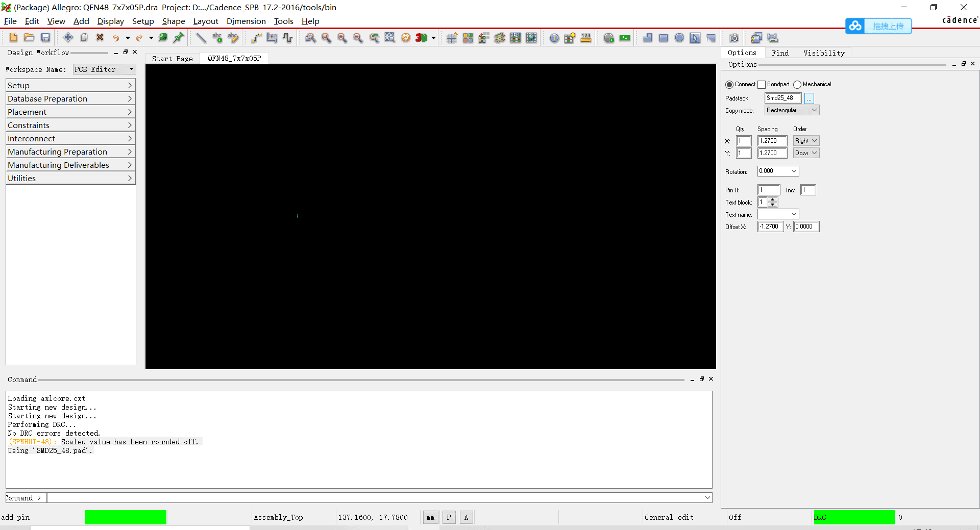
Task: Open the Rotation 0.000 dropdown
Action: [778, 171]
